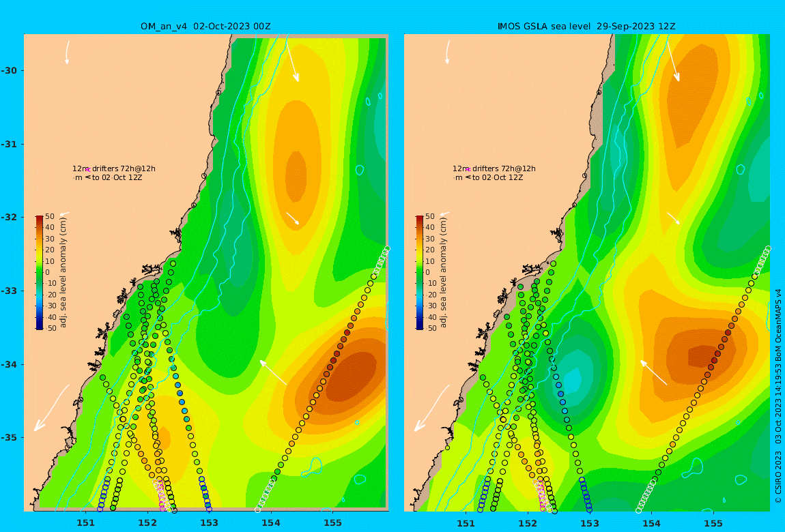This screenshot has width=785, height=532.
Task: Click the 0 label on IMOS GSLA colorbar
Action: [x=427, y=273]
